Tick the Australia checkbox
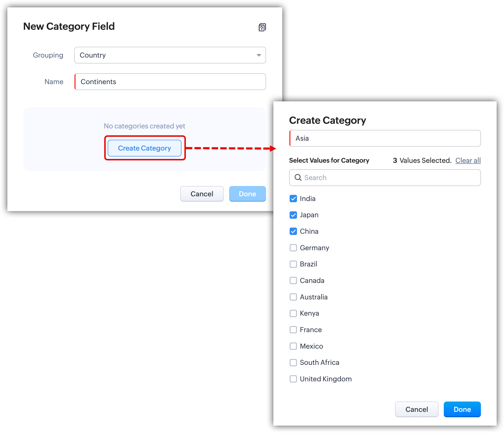 (293, 297)
